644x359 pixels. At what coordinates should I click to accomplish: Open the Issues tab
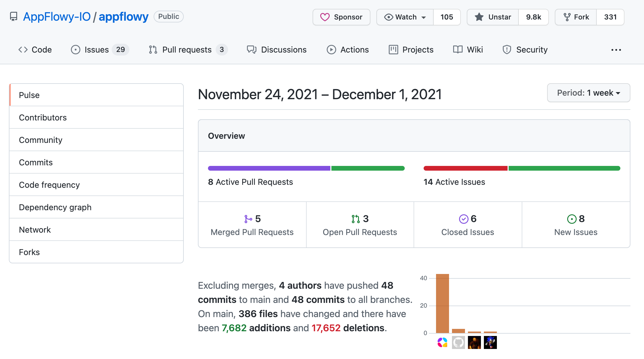coord(100,50)
